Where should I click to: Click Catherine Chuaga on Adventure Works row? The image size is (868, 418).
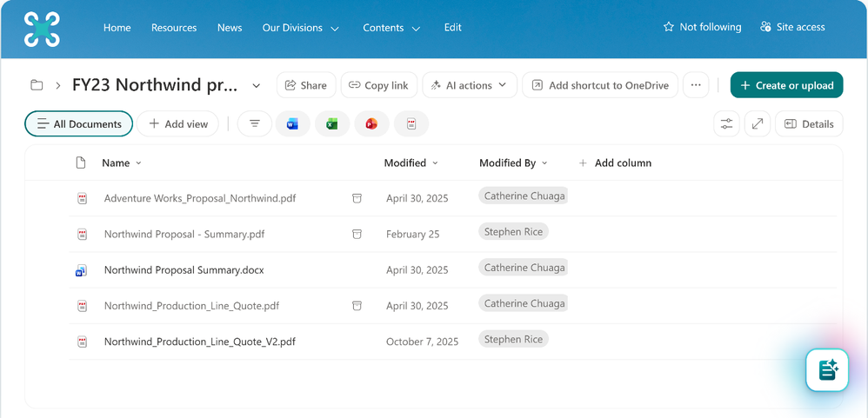coord(523,196)
